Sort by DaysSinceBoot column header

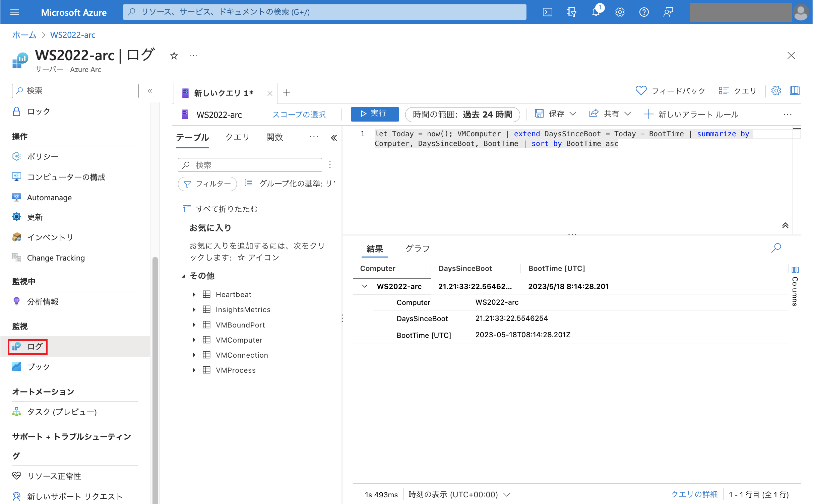click(x=465, y=269)
